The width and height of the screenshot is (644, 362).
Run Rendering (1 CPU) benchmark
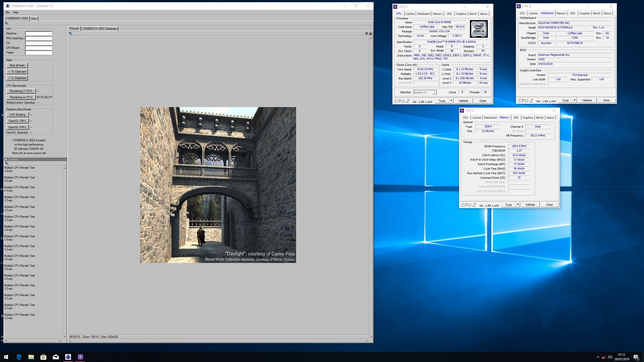[x=21, y=91]
